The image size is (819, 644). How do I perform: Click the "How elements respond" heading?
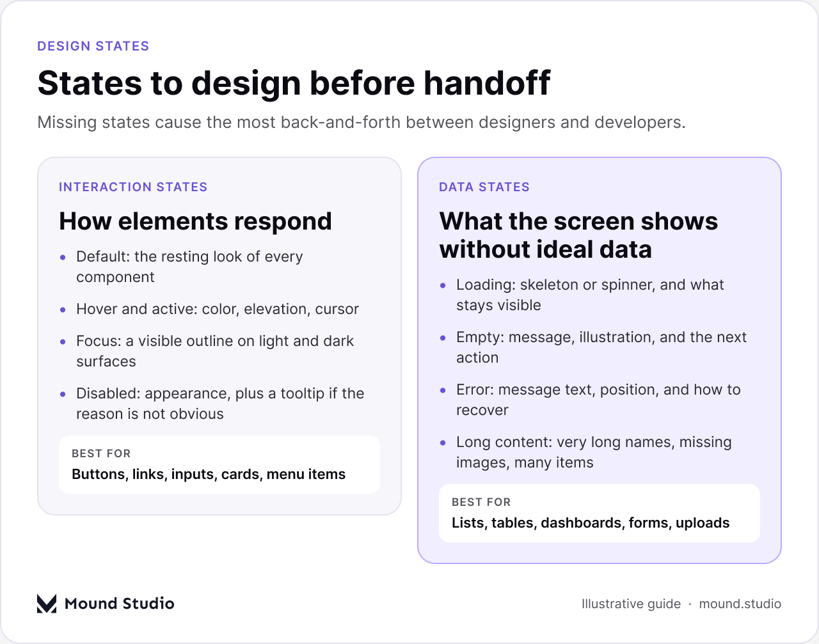(195, 221)
